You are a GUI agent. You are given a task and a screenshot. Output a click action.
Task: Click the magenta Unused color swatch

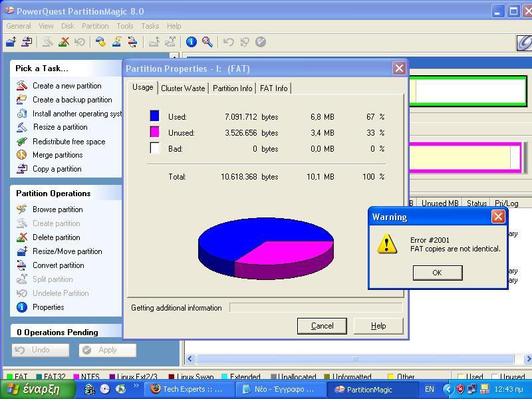155,132
